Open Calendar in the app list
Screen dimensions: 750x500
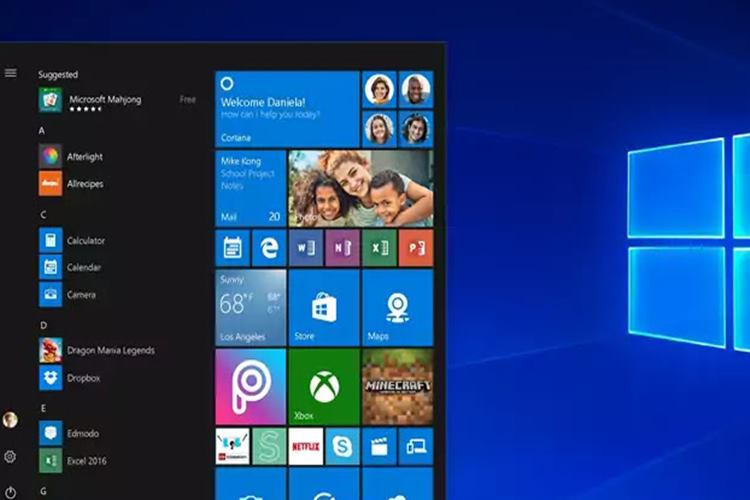point(71,267)
